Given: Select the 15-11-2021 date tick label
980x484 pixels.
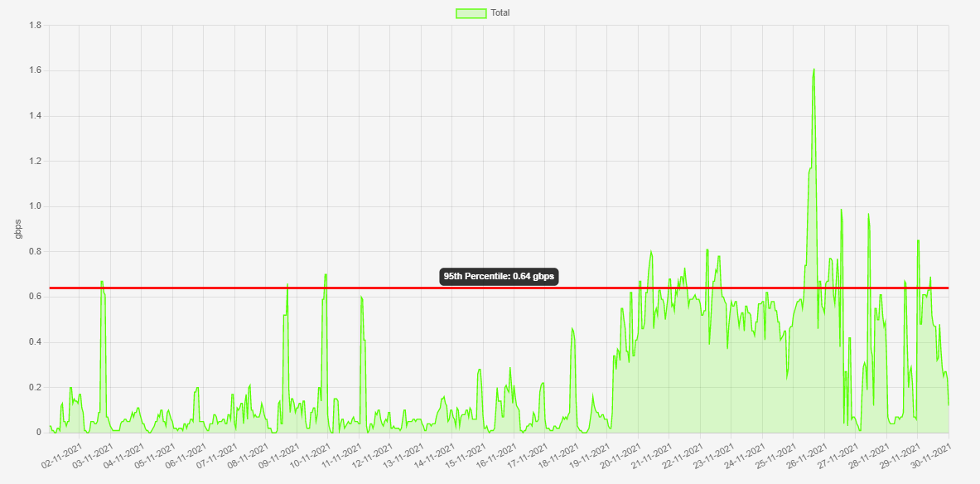Looking at the screenshot, I should (467, 454).
